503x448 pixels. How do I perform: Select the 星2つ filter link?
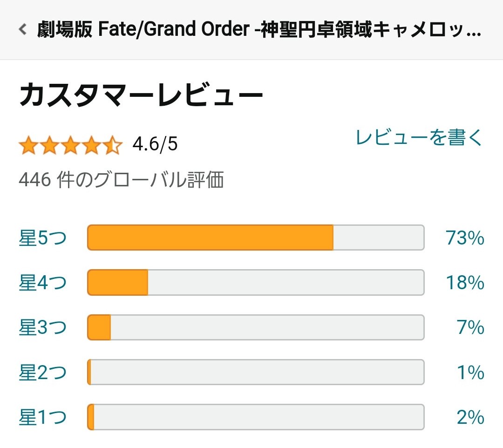click(x=43, y=372)
